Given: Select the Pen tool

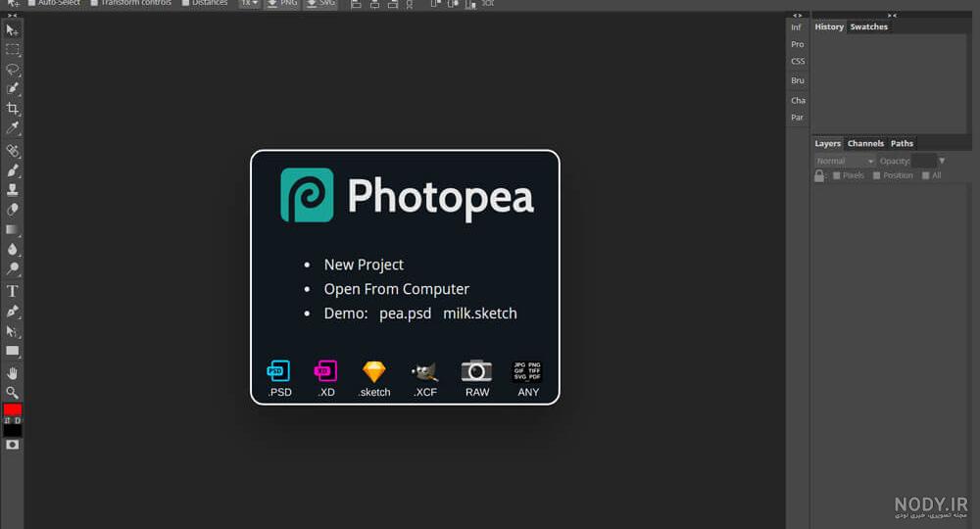Looking at the screenshot, I should tap(12, 311).
